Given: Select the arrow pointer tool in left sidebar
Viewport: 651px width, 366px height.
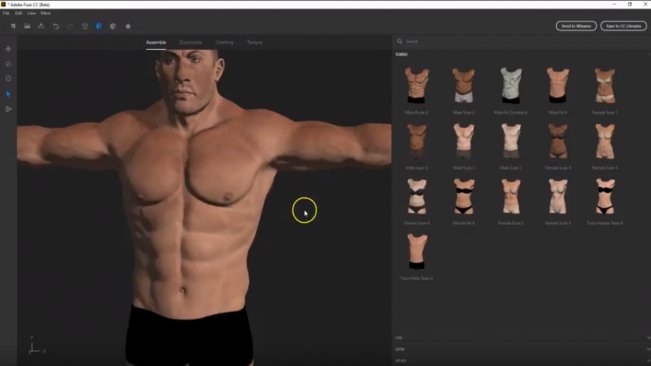Looking at the screenshot, I should tap(8, 94).
